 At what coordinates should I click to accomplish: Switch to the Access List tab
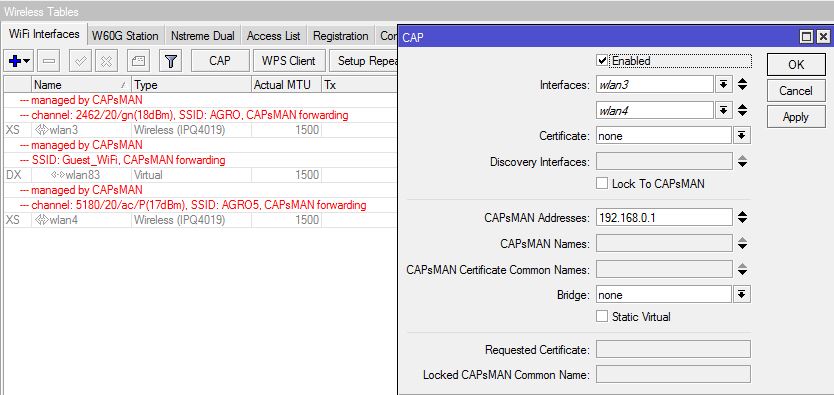point(274,36)
